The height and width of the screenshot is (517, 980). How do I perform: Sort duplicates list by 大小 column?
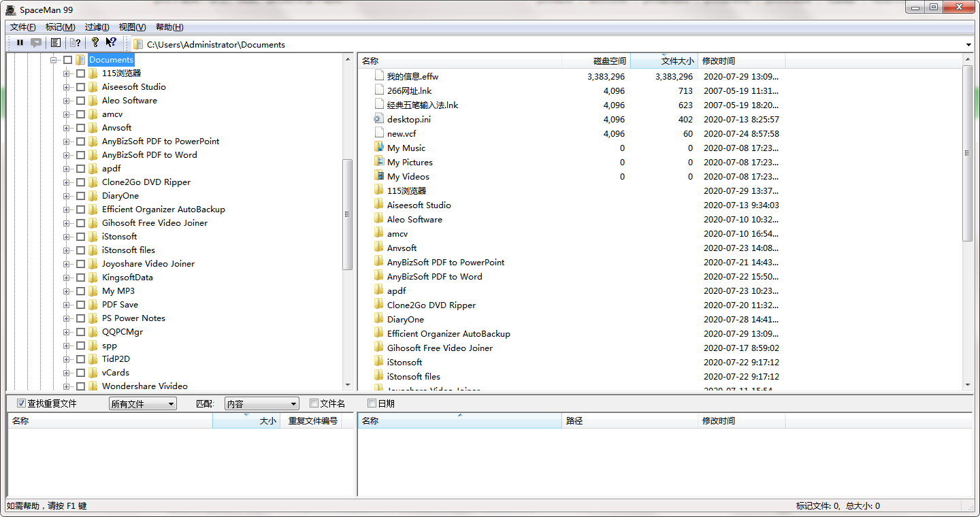(246, 420)
